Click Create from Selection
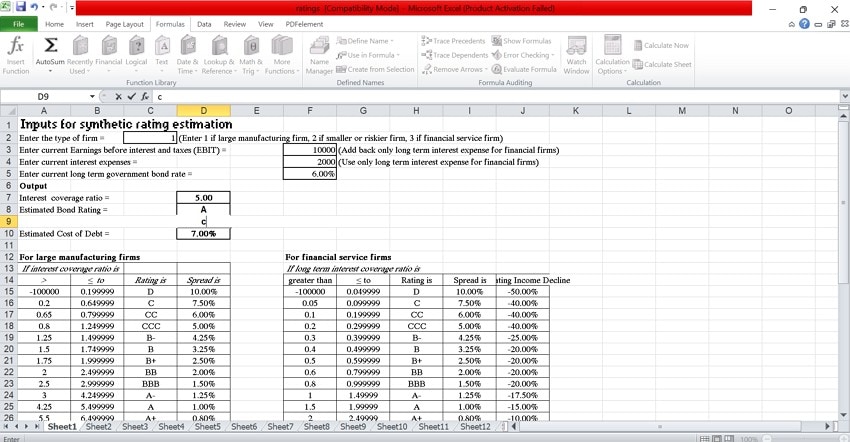Viewport: 850px width, 442px height. 375,69
